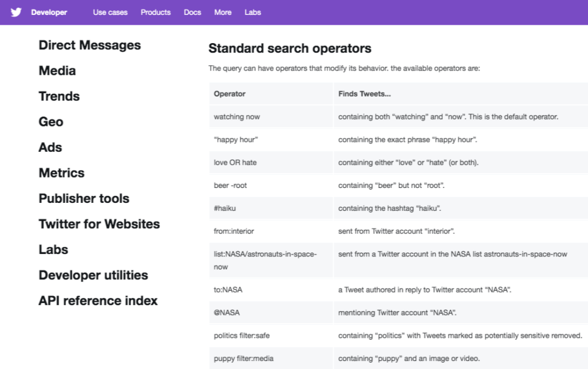This screenshot has height=369, width=588.
Task: Click the Finds Tweets... column header
Action: click(461, 94)
